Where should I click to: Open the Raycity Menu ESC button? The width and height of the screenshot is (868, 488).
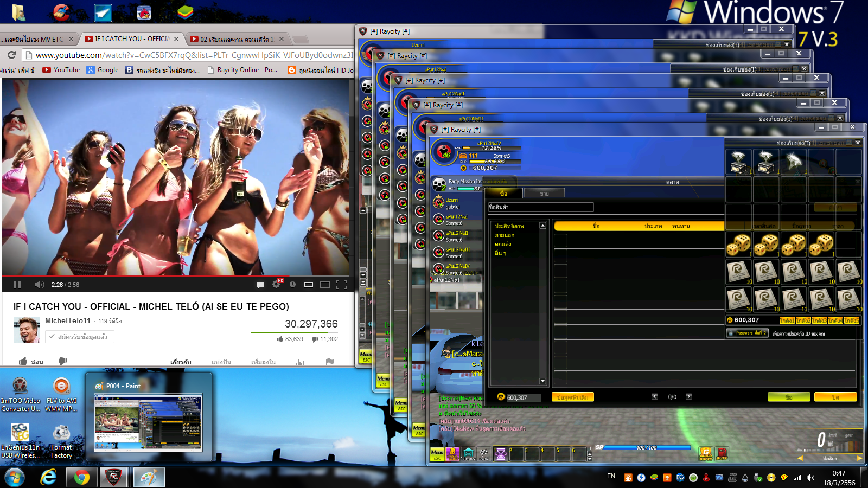437,454
